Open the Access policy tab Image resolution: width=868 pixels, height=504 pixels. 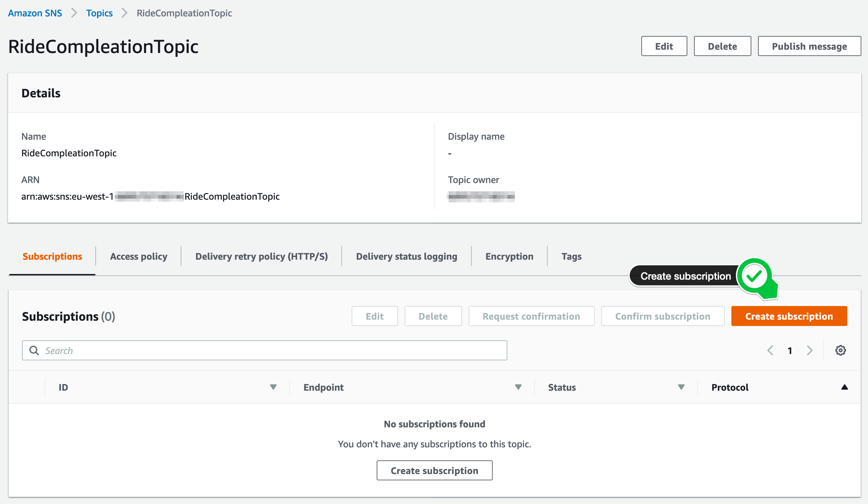[x=138, y=256]
